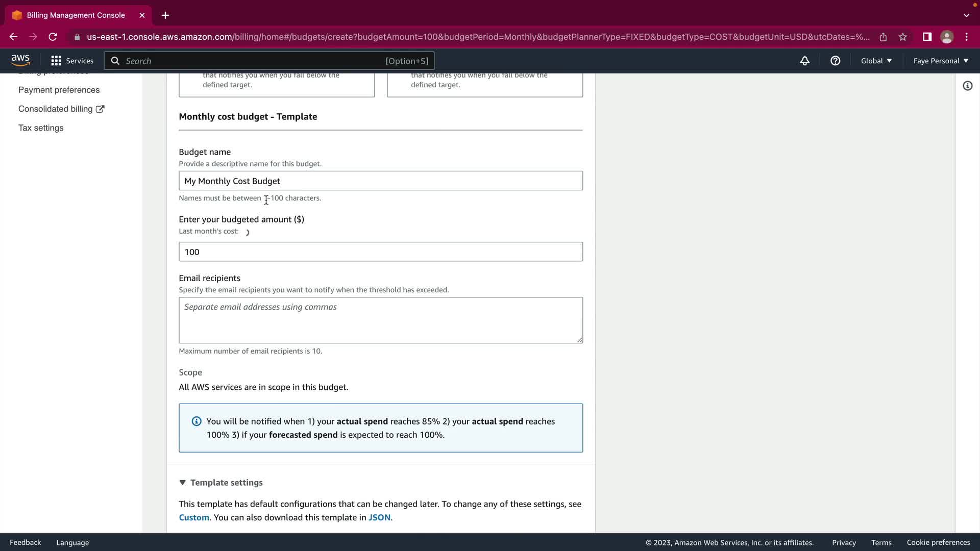Open the Services grid menu
Screen dimensions: 980x551
72,61
